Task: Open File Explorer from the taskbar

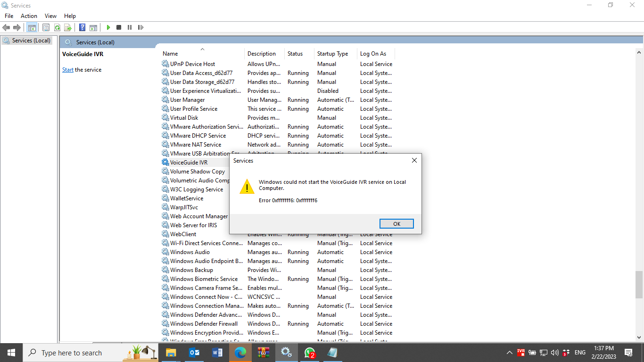Action: click(171, 353)
